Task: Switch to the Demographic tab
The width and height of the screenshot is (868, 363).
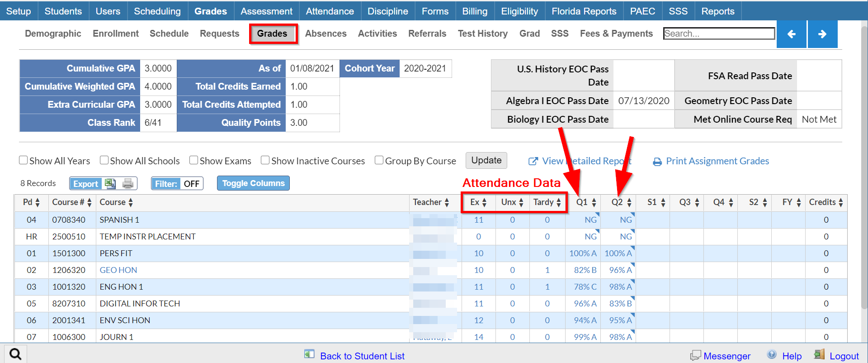Action: tap(53, 33)
